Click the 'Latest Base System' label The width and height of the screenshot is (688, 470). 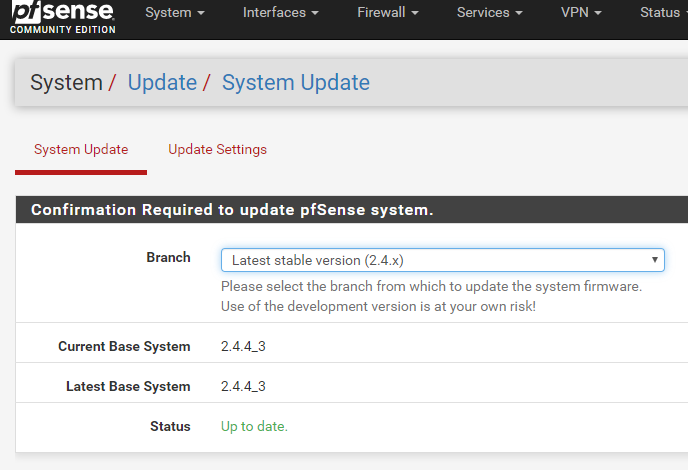(128, 387)
